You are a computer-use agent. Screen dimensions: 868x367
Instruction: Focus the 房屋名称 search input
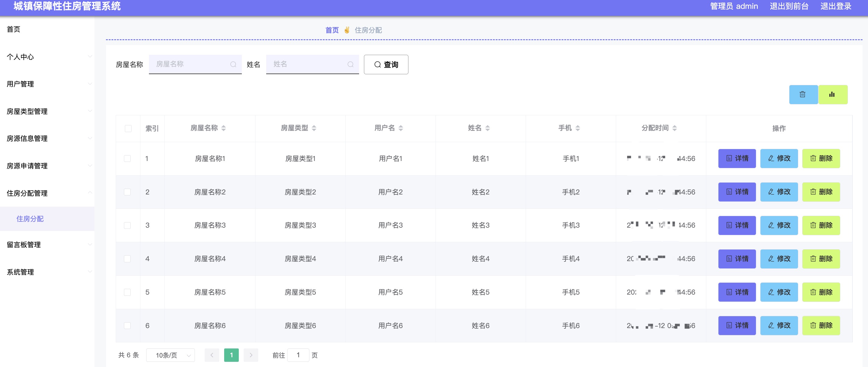pos(195,64)
